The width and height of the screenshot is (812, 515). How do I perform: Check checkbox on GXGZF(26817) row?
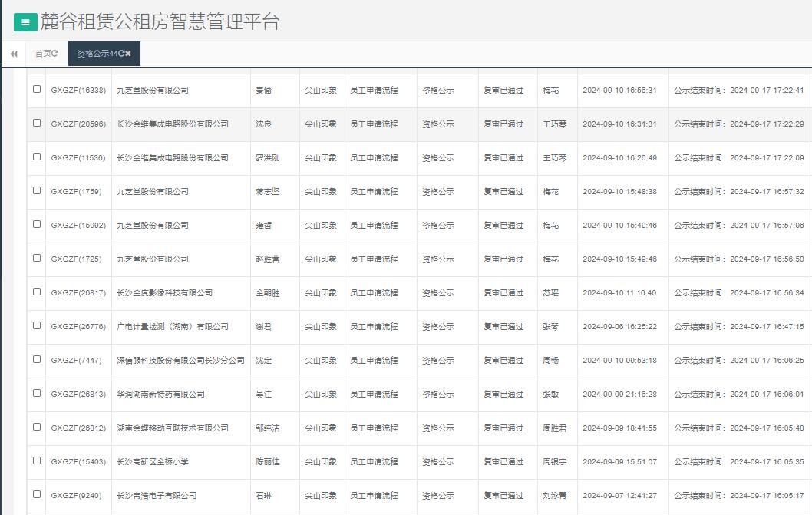[36, 292]
